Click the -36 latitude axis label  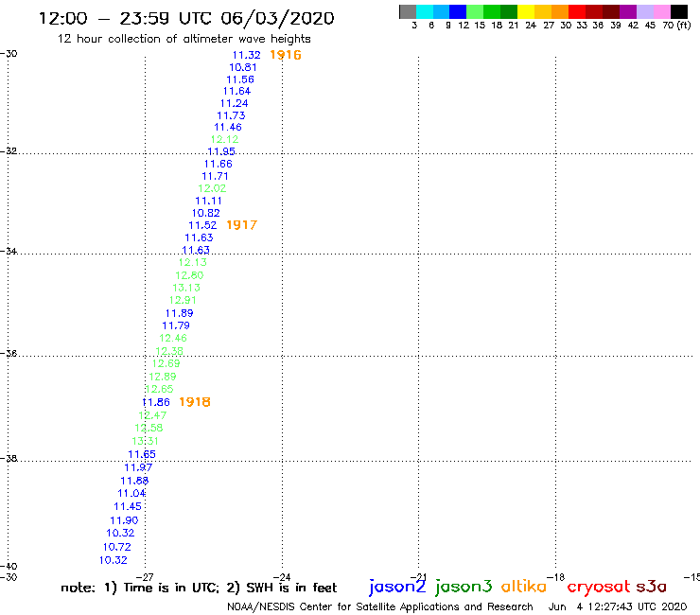coord(9,353)
